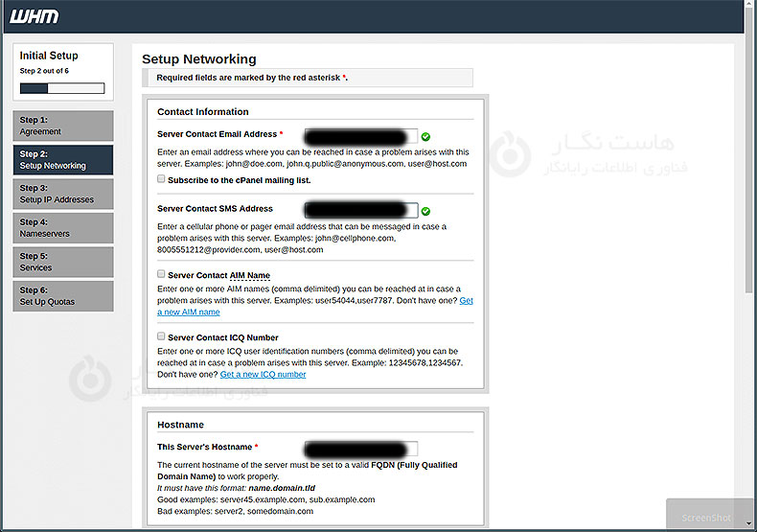The image size is (757, 532).
Task: Go to Step 3: Setup IP Addresses
Action: (63, 194)
